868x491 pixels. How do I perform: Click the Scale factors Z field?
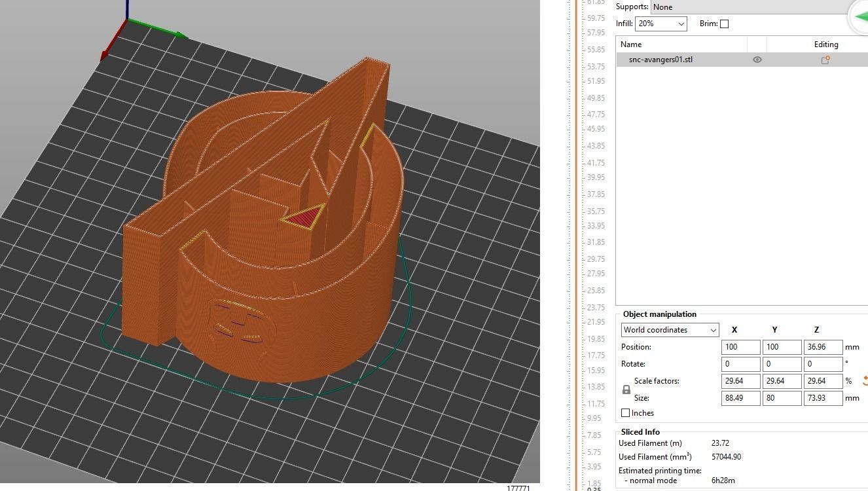click(x=823, y=381)
